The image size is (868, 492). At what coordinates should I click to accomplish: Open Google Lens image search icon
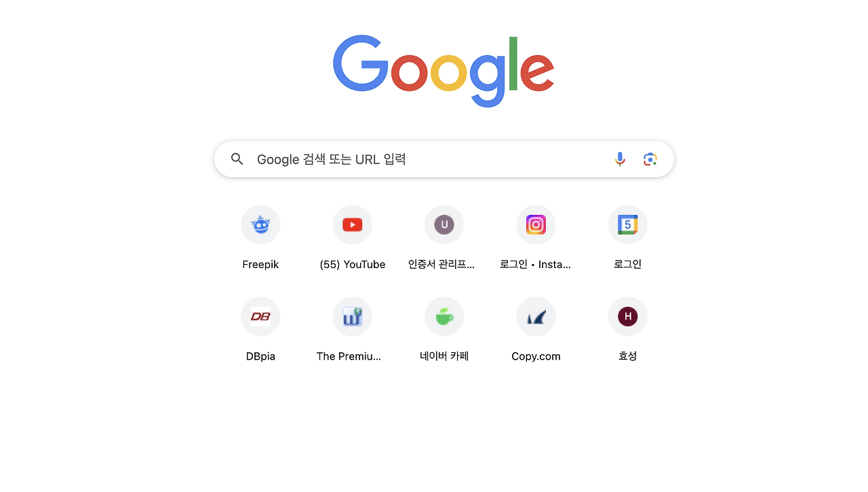pyautogui.click(x=650, y=159)
